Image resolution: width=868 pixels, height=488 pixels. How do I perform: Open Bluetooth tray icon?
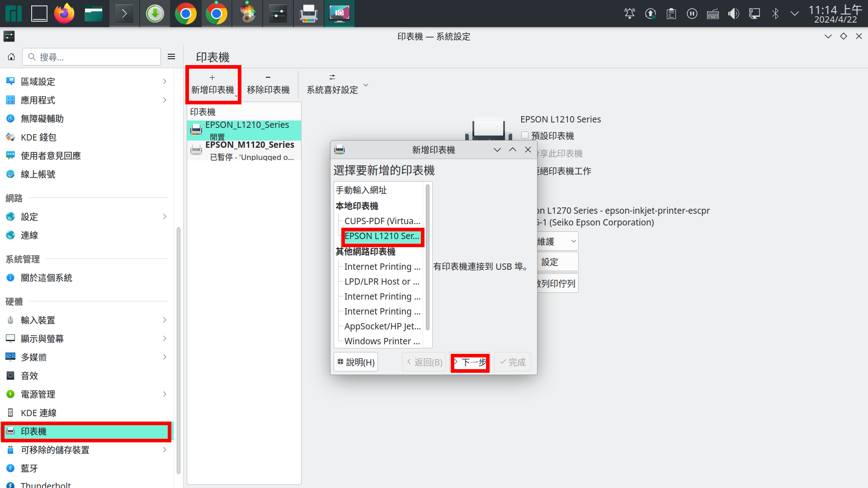click(775, 14)
